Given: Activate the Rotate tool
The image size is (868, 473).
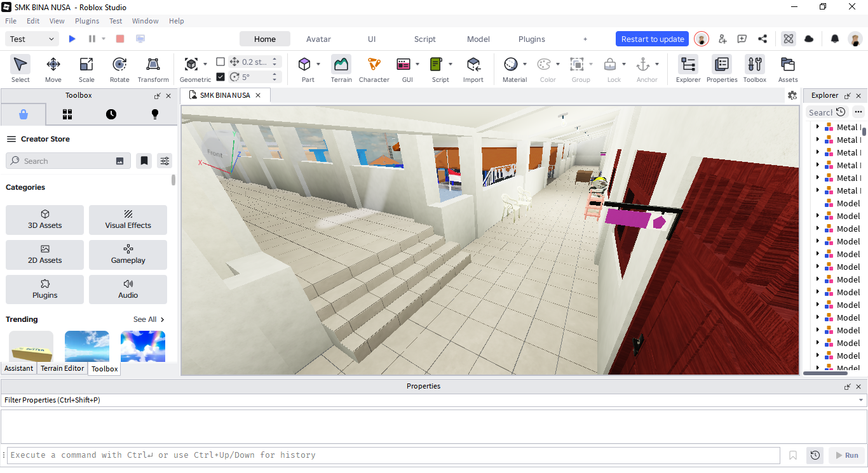Looking at the screenshot, I should [x=119, y=69].
